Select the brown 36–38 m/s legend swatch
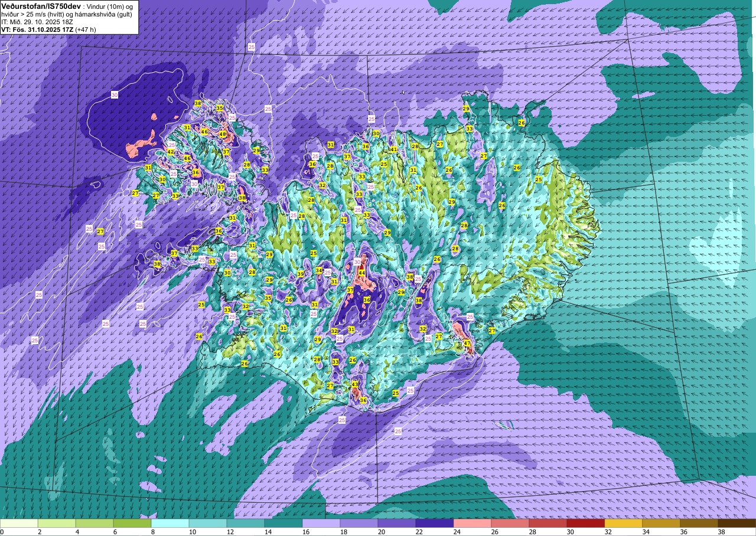The height and width of the screenshot is (536, 756). click(699, 523)
